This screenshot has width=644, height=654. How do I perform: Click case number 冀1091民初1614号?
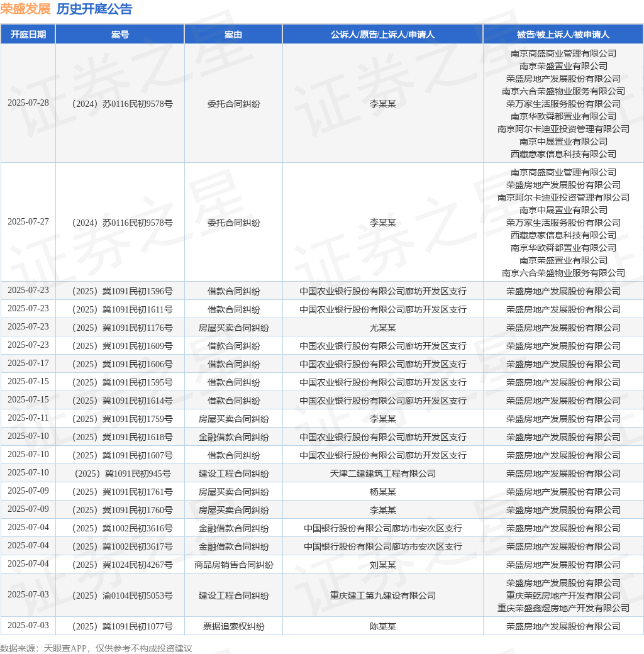point(123,401)
